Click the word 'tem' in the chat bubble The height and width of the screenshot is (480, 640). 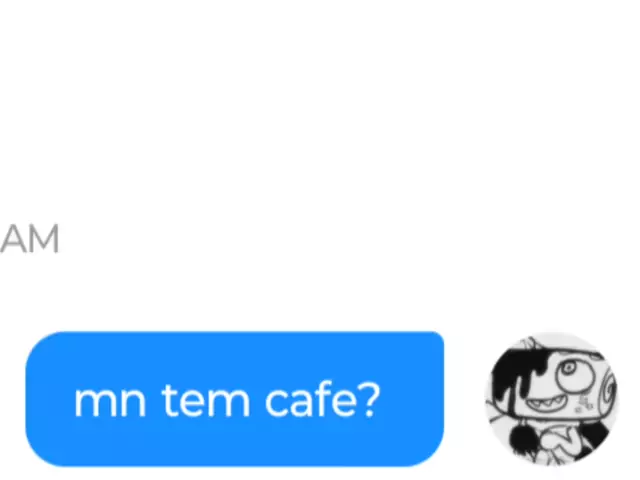(206, 400)
